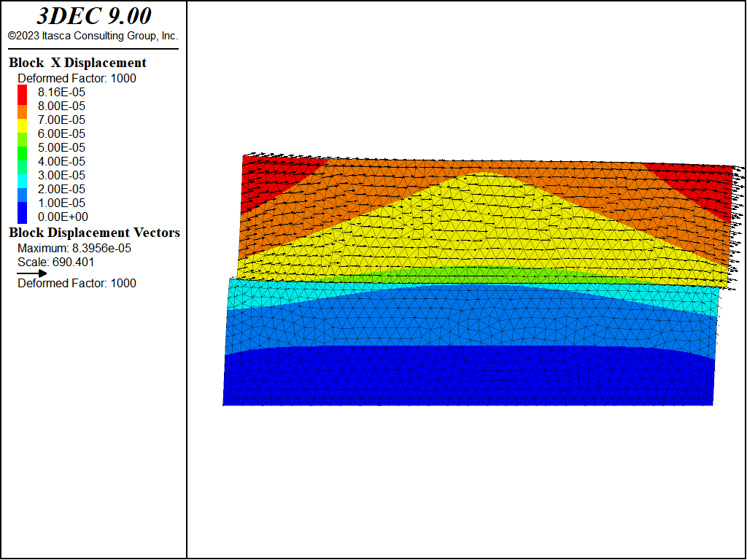Click the 0.00E+00 legend value
747x560 pixels.
pyautogui.click(x=61, y=217)
